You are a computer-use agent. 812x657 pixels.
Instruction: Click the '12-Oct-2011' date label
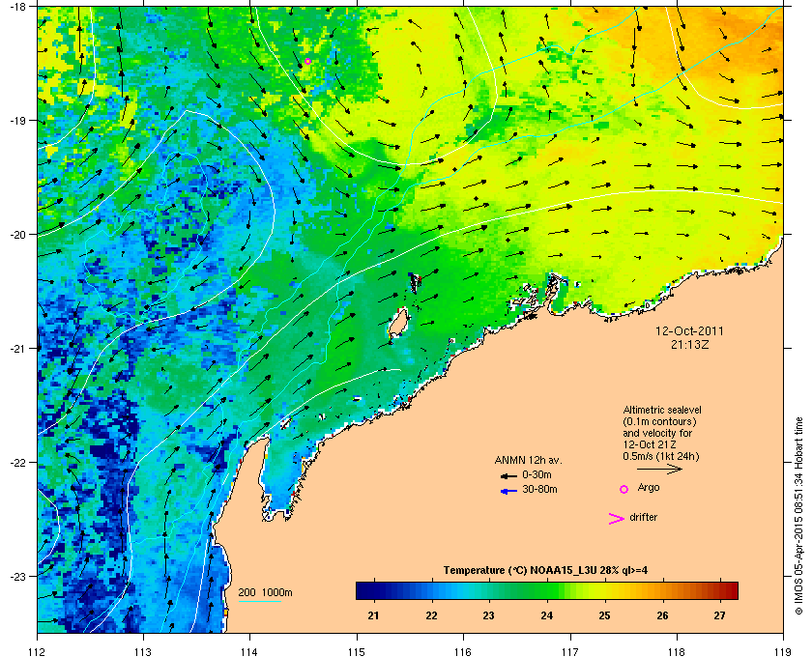(x=689, y=330)
